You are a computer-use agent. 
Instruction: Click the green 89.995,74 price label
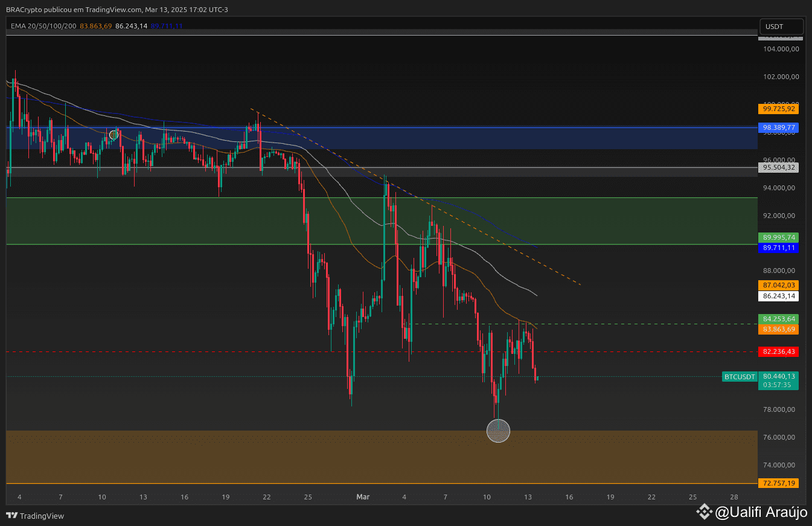pos(778,237)
